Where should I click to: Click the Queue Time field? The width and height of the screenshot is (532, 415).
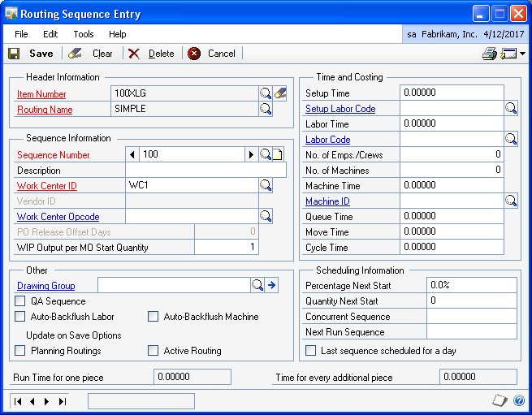coord(452,216)
